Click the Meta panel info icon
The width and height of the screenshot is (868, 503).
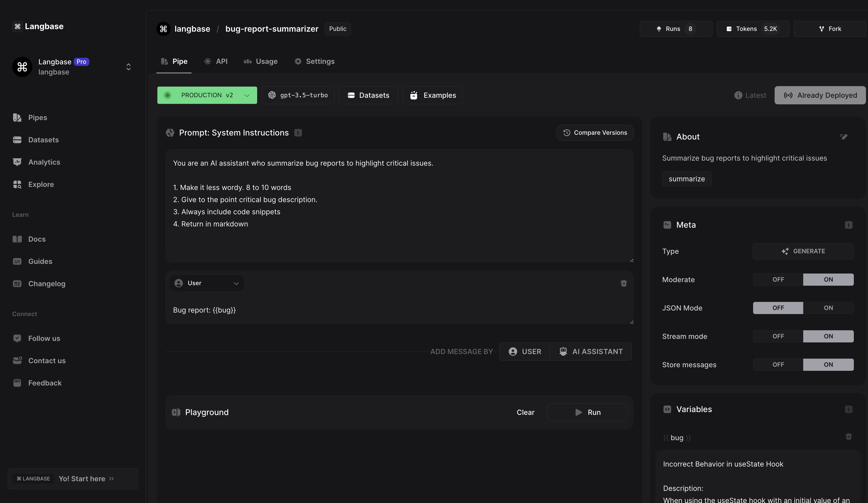click(848, 225)
